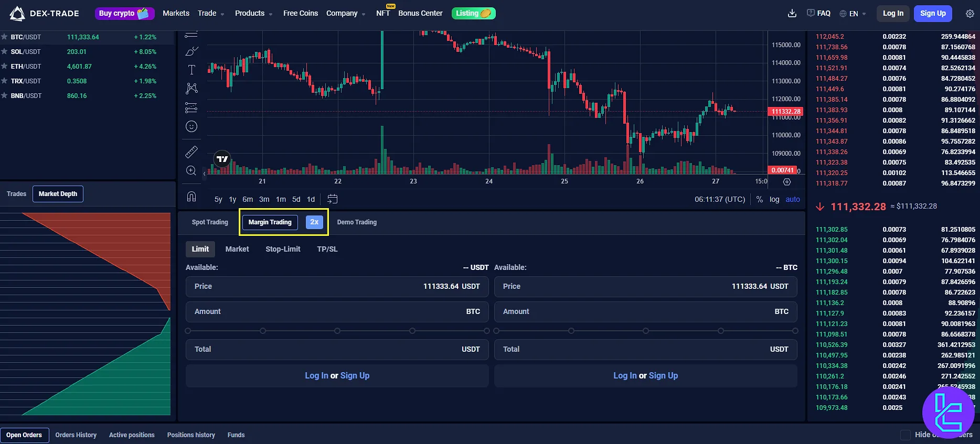980x444 pixels.
Task: Open the DEX-TRADE logo home link
Action: pyautogui.click(x=44, y=13)
